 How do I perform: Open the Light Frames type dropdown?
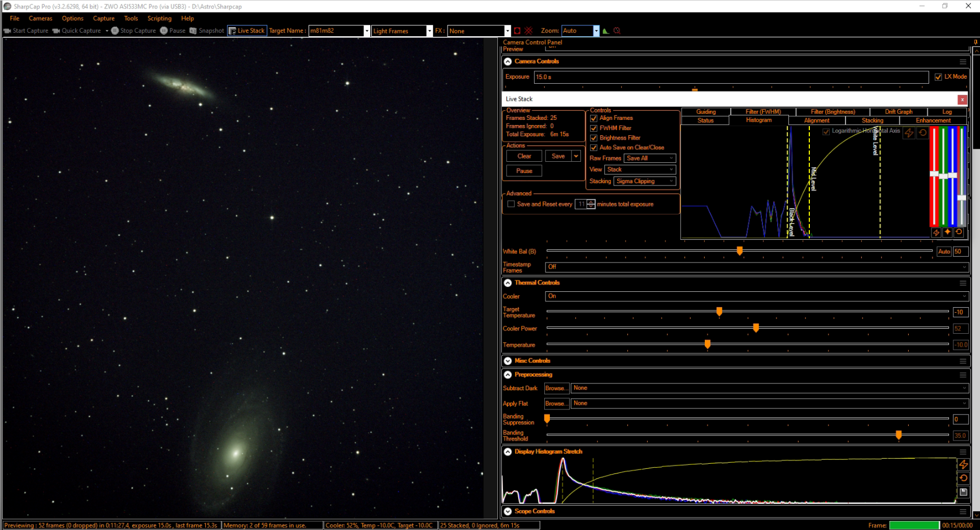pos(430,31)
